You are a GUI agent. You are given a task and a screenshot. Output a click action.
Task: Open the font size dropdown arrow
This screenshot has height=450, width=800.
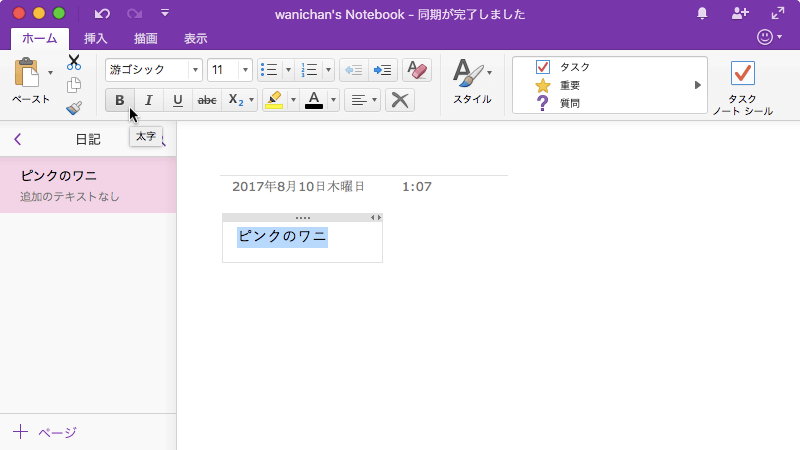coord(245,70)
